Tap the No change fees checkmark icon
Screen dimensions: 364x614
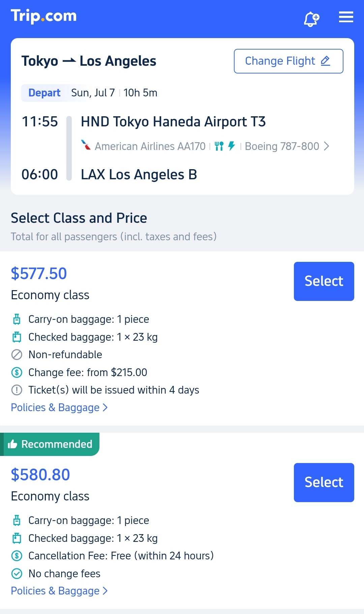17,573
